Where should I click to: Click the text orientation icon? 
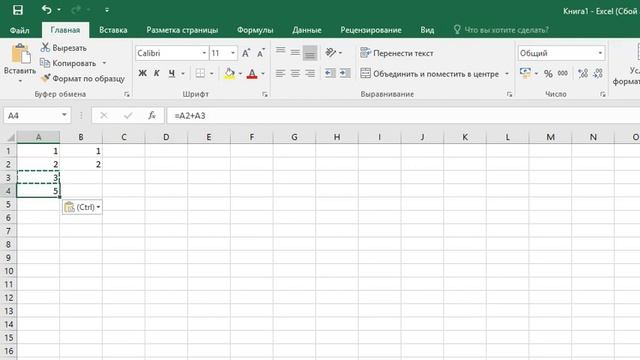click(331, 52)
